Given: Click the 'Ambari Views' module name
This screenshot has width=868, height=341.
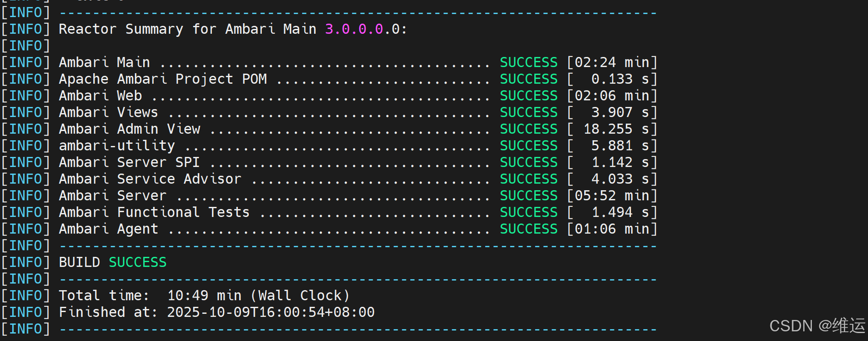Looking at the screenshot, I should point(108,113).
